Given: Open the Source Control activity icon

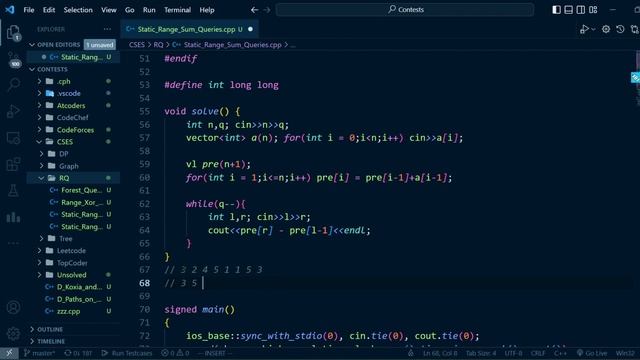Looking at the screenshot, I should coord(13,60).
